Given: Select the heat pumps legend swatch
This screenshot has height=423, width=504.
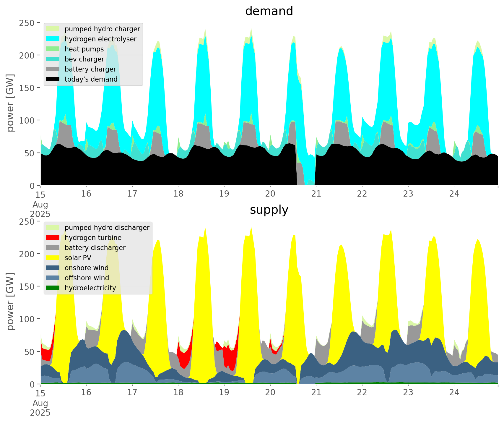Looking at the screenshot, I should click(x=53, y=49).
